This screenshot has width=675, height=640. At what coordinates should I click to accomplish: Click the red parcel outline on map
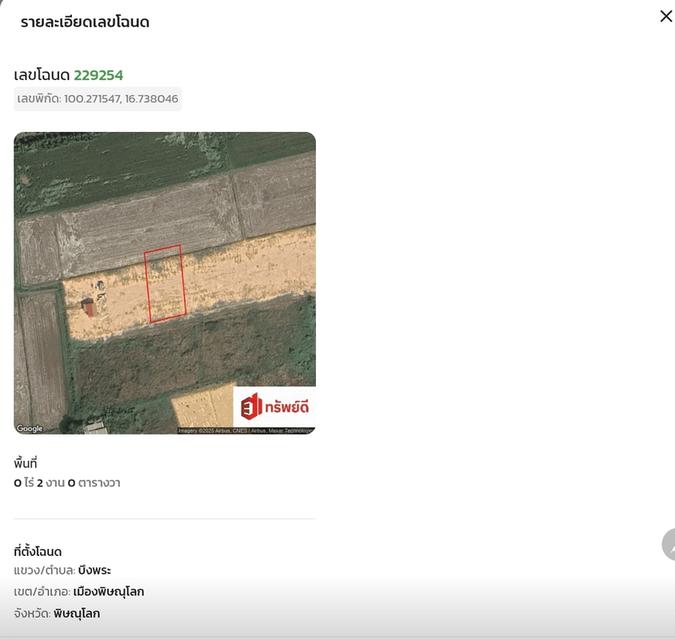(165, 284)
